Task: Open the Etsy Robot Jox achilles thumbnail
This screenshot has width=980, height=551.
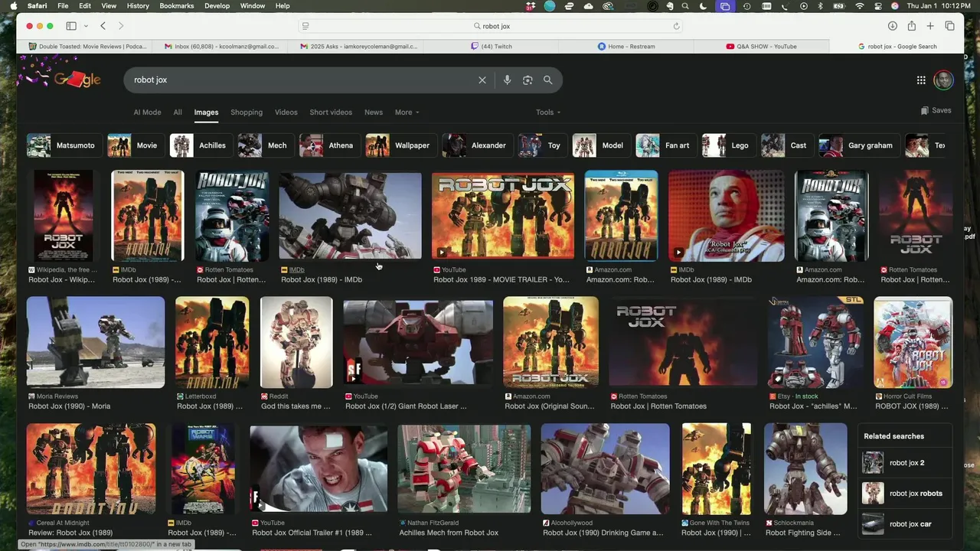Action: (x=815, y=342)
